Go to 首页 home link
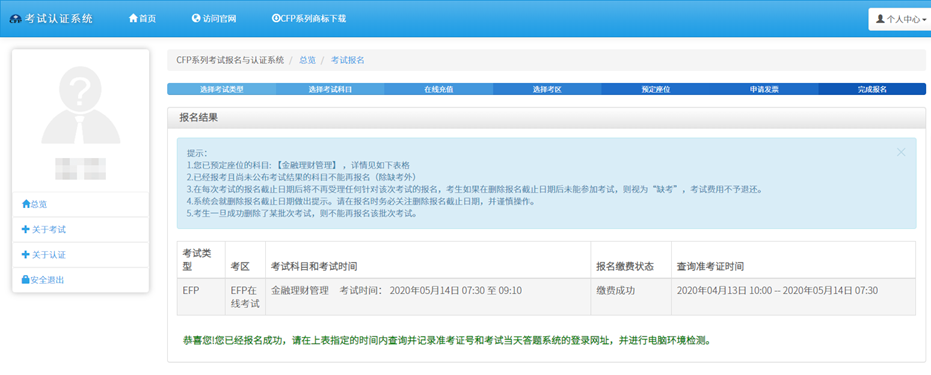 [142, 18]
